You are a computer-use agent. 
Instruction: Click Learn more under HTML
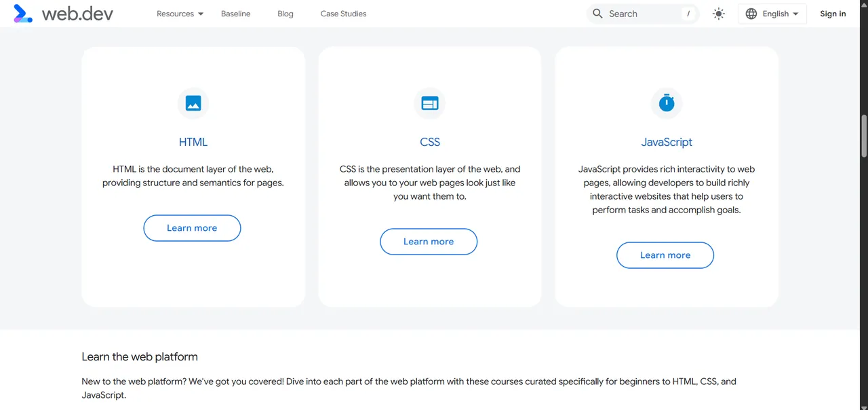tap(192, 228)
